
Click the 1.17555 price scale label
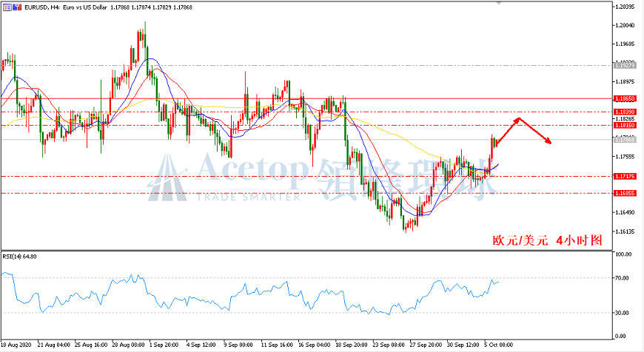625,156
